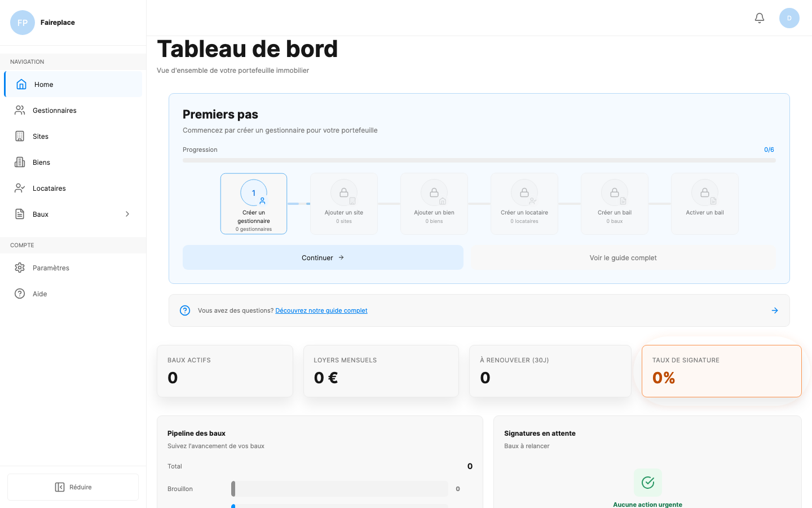
Task: Click the 'Voir le guide complet' button
Action: [623, 257]
